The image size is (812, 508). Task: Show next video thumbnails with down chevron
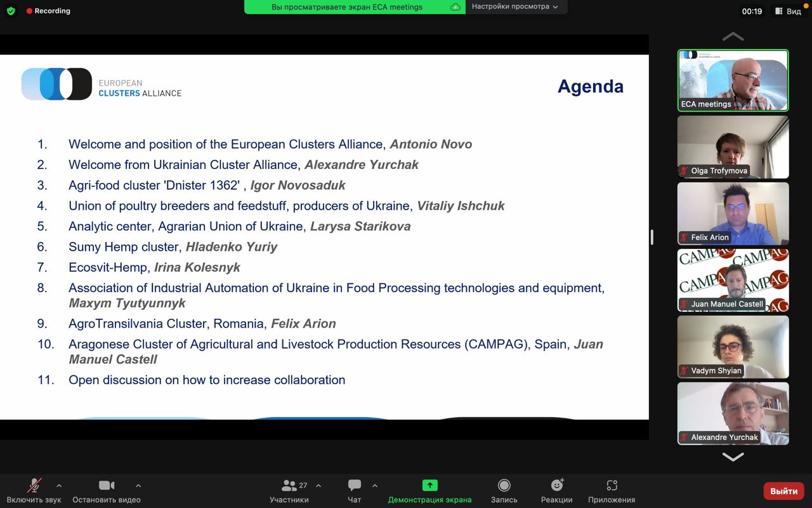coord(733,457)
